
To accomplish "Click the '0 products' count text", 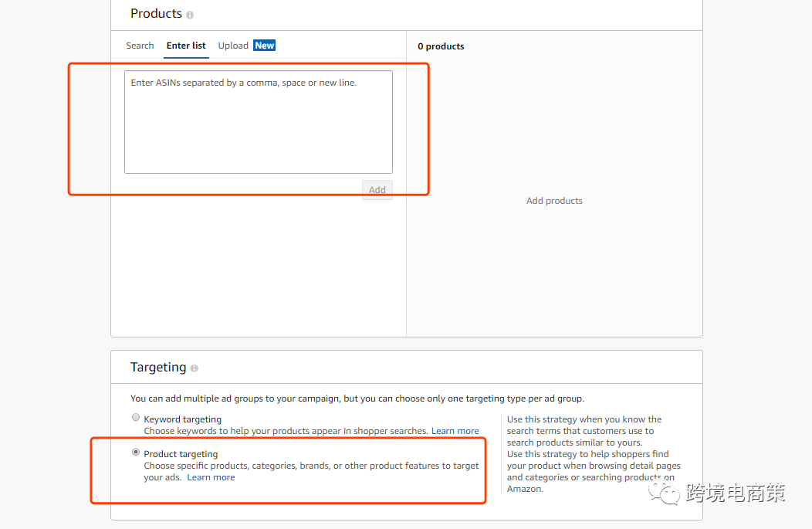I will point(441,46).
